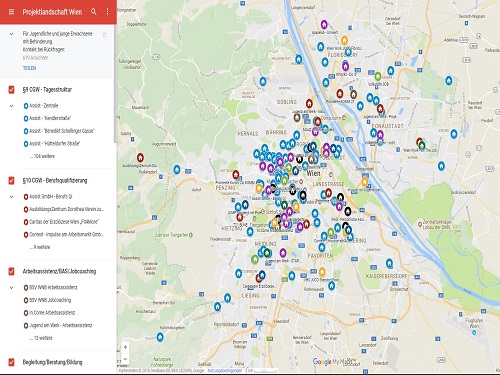Click the orange marker east of Landstrasse
Screen dimensions: 500x375
365,182
